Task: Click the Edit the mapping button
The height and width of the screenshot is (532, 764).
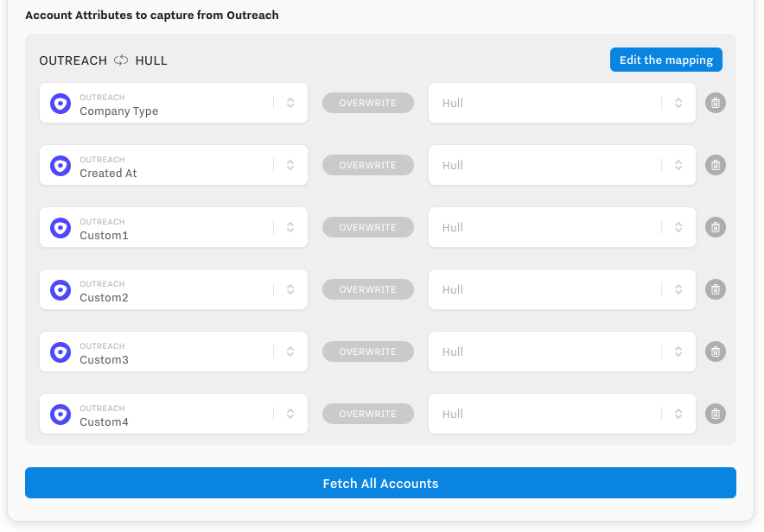Action: click(665, 60)
